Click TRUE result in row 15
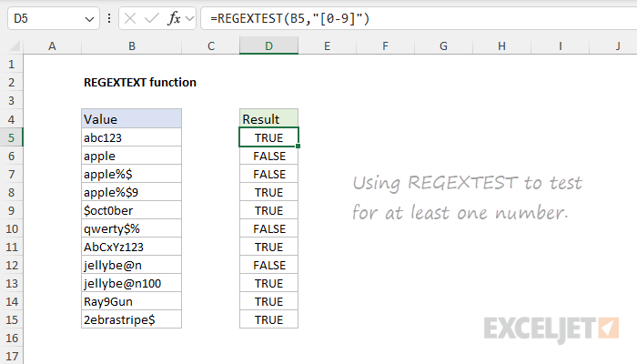 [x=269, y=319]
